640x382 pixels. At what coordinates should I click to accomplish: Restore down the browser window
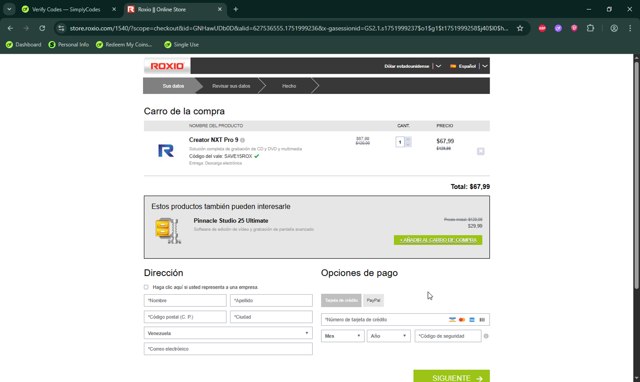pos(609,9)
